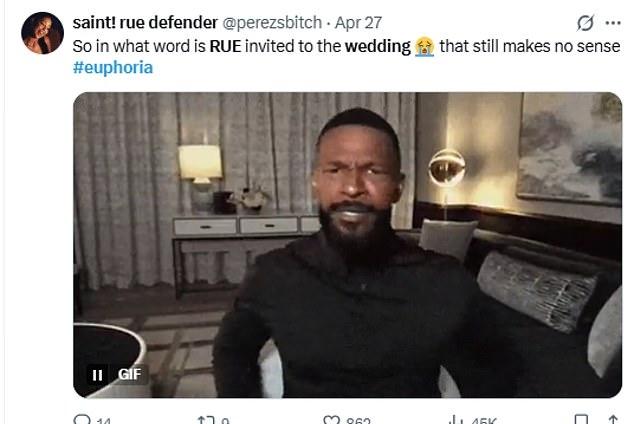Click the bold word wedding in the tweet

378,47
